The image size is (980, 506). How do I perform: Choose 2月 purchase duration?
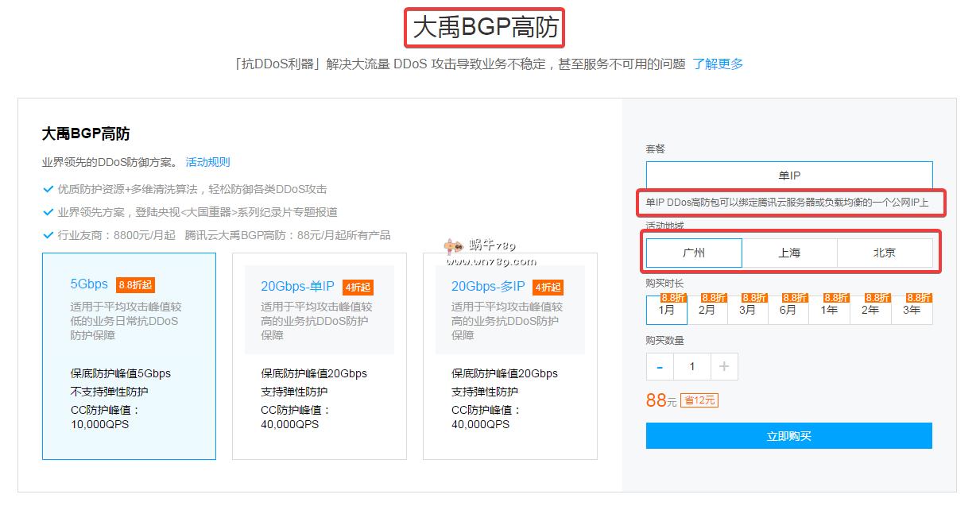click(x=707, y=310)
